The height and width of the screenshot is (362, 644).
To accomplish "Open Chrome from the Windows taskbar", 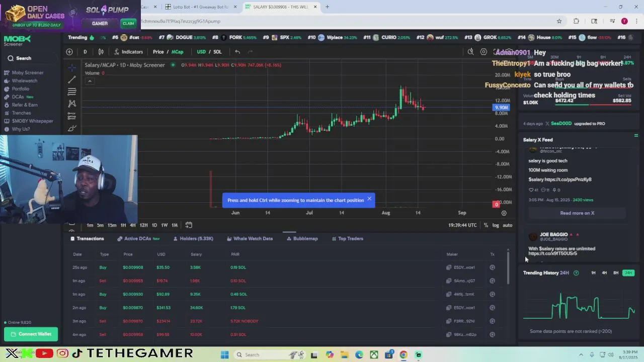I will [x=404, y=355].
